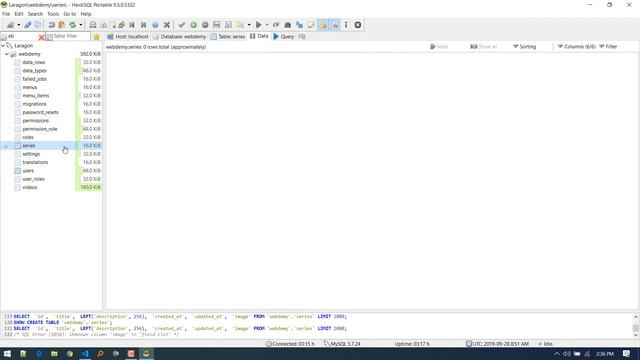Switch to Host: localhost tab
This screenshot has width=640, height=360.
click(128, 37)
